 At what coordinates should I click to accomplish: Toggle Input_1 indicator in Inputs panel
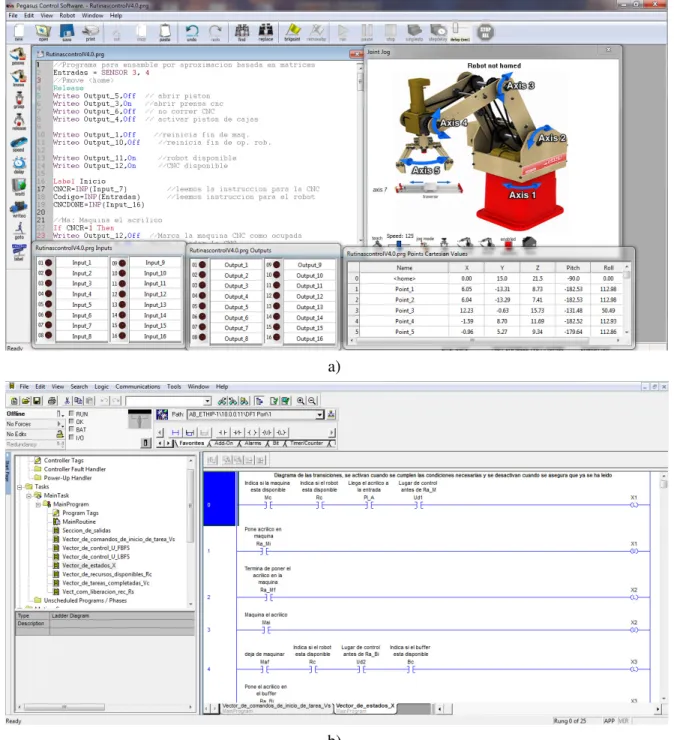coord(48,262)
